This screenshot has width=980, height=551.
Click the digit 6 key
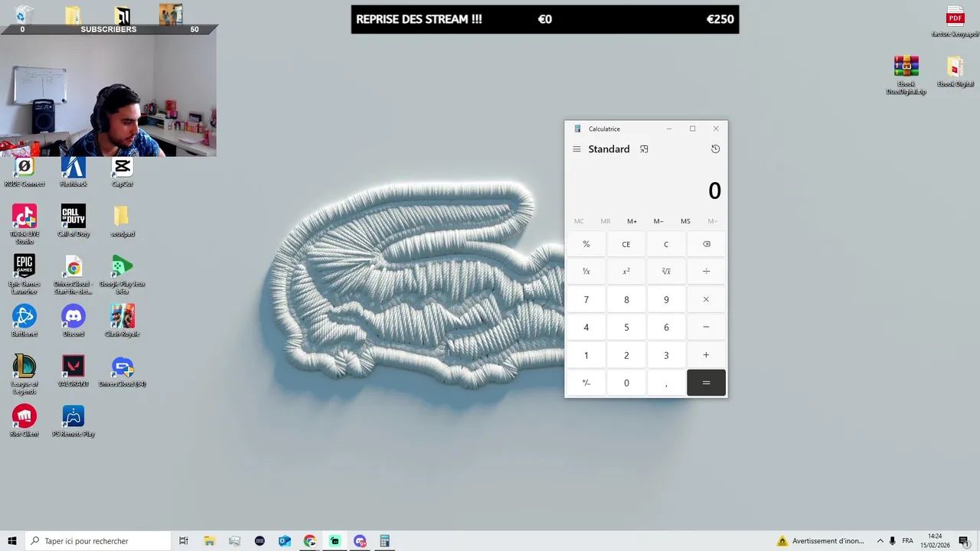click(666, 327)
